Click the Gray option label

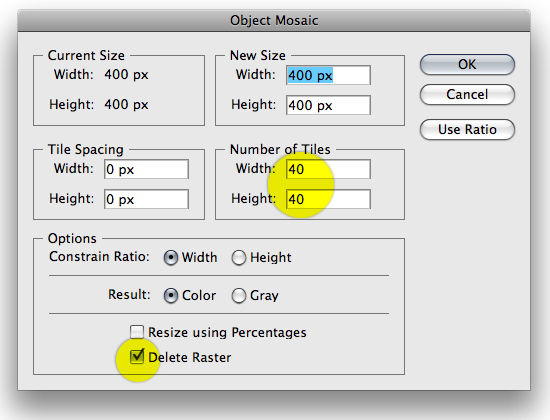(264, 296)
